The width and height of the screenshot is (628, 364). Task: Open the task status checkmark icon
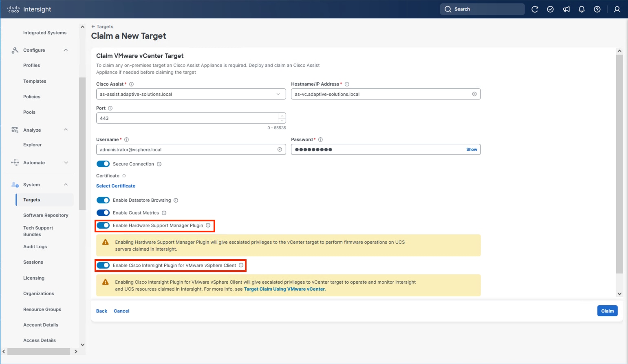pos(550,9)
